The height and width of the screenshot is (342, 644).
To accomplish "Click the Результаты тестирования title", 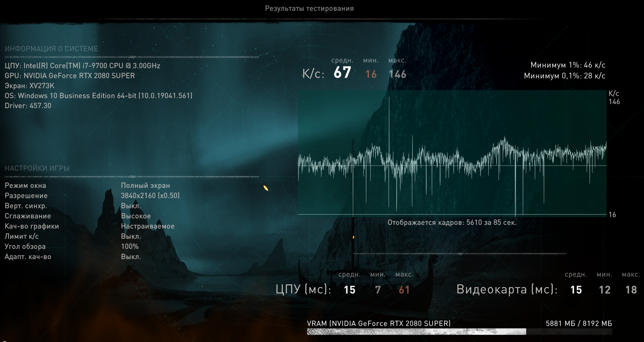I will 309,9.
